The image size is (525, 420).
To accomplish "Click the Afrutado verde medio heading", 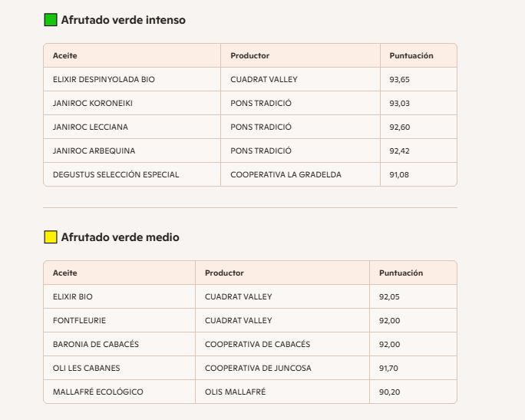I will coord(120,237).
